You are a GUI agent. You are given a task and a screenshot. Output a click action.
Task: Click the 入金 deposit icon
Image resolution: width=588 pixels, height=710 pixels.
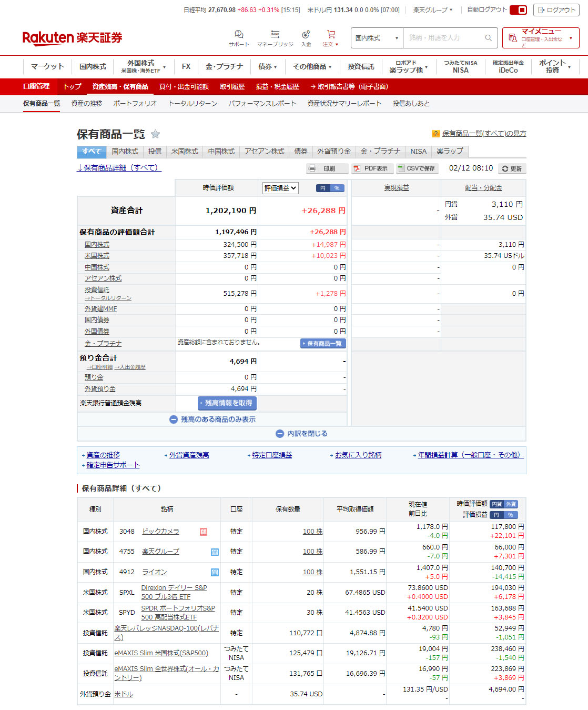coord(306,35)
